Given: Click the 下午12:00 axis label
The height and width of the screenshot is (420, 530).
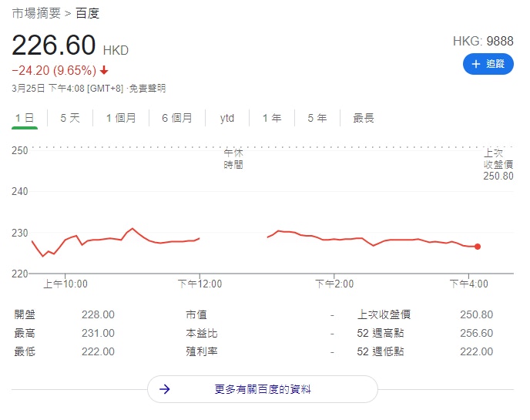Looking at the screenshot, I should click(200, 284).
